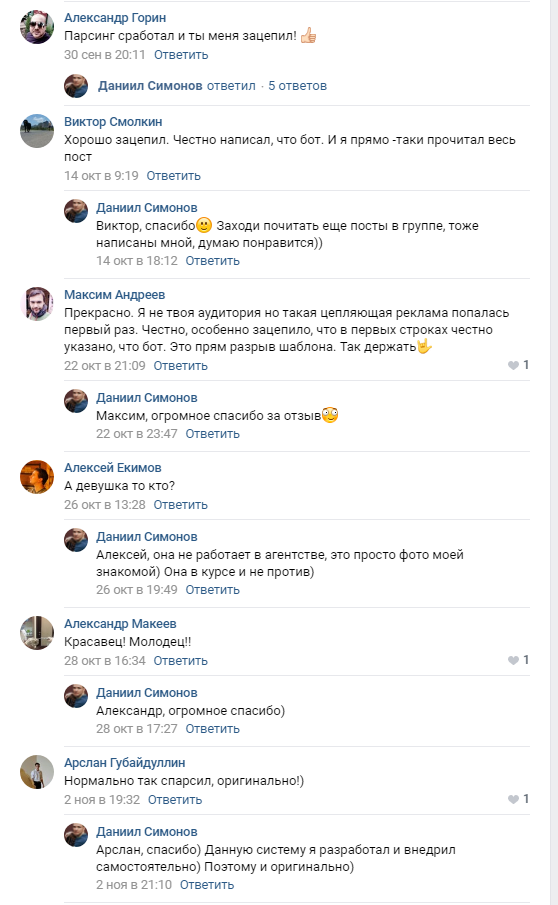Open Максим Андреев's name link
This screenshot has width=558, height=905.
click(x=114, y=295)
